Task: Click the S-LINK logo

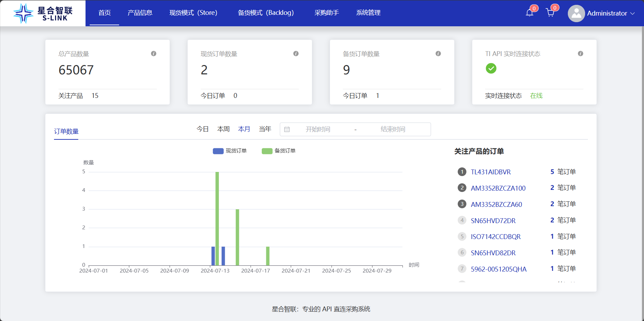Action: coord(43,13)
